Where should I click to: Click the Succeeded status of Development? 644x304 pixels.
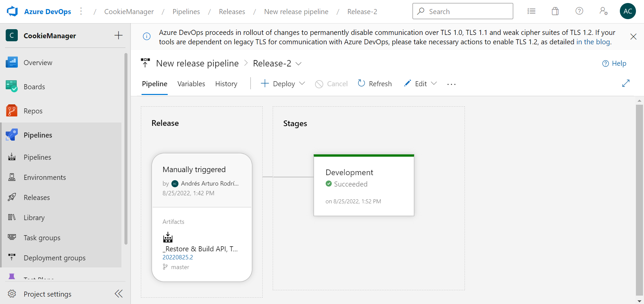[x=346, y=184]
